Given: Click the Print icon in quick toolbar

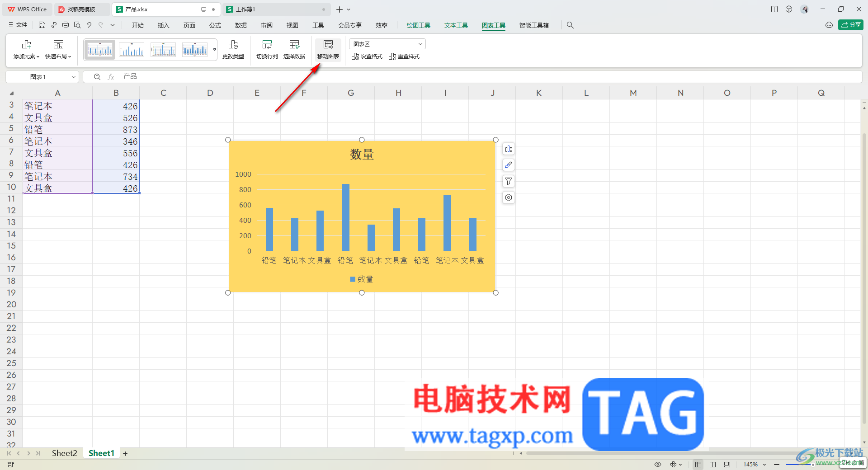Looking at the screenshot, I should tap(66, 25).
